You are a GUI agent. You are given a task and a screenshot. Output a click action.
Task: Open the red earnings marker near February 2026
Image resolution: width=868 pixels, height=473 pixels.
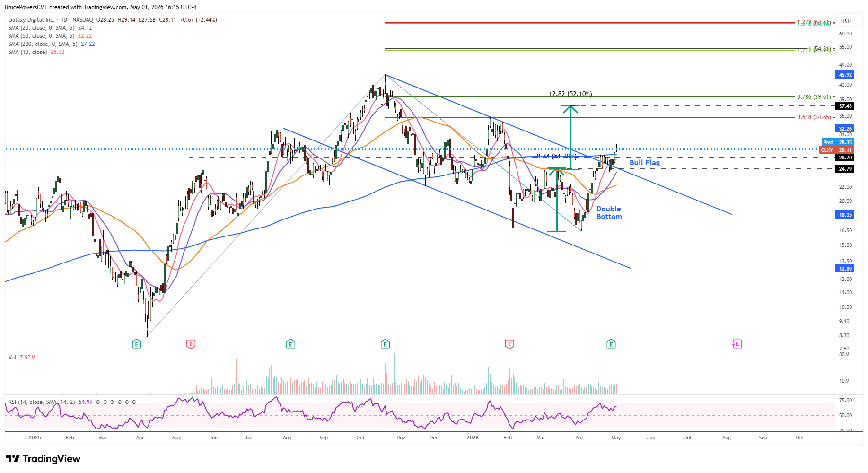point(509,344)
